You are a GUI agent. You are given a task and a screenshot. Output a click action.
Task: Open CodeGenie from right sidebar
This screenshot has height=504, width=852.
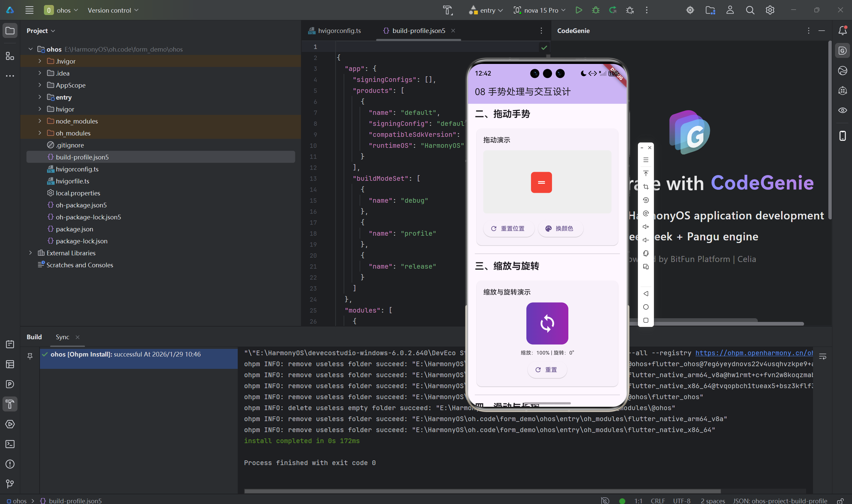point(842,51)
